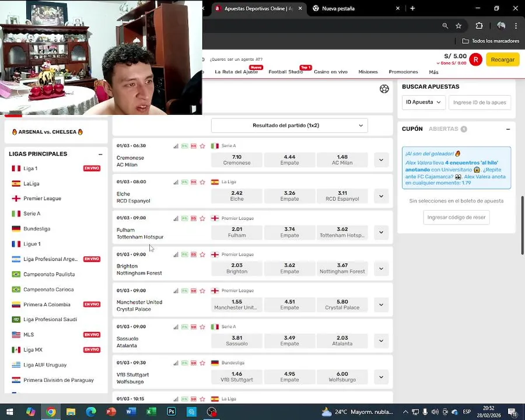
Task: Open Liga 1 in the leagues sidebar
Action: (x=30, y=169)
